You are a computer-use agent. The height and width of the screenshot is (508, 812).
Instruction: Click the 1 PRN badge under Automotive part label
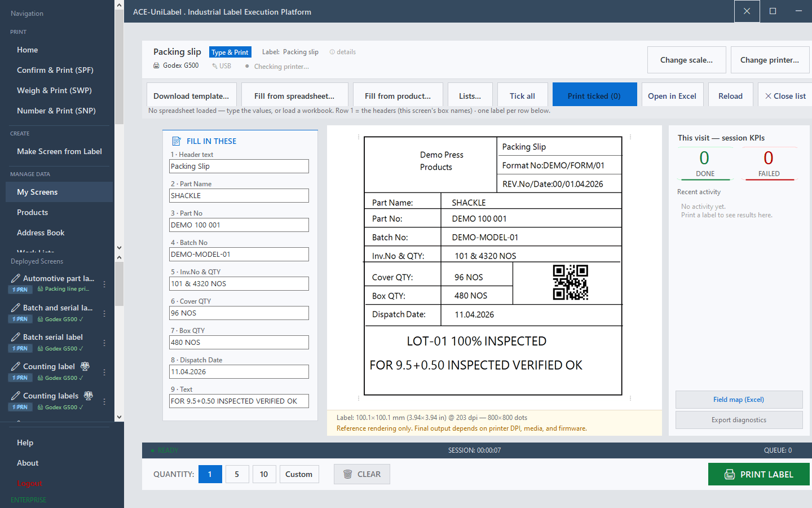point(20,290)
